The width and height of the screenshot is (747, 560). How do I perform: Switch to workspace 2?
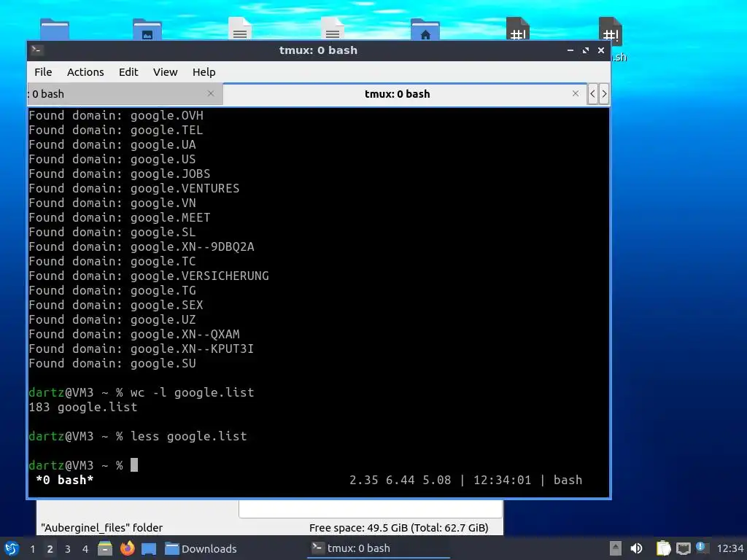click(50, 549)
